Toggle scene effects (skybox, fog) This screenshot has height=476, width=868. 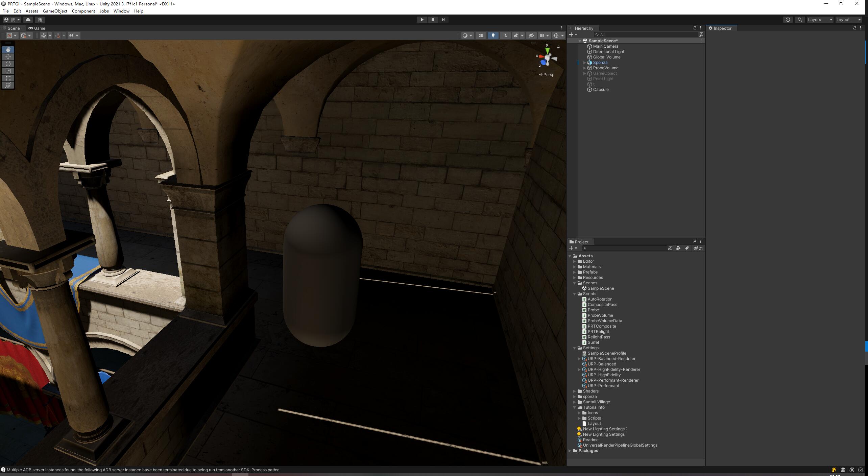[x=515, y=35]
